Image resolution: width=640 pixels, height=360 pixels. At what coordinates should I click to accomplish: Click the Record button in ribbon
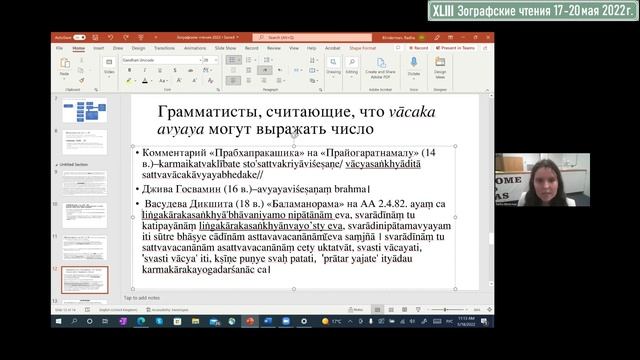[x=418, y=48]
